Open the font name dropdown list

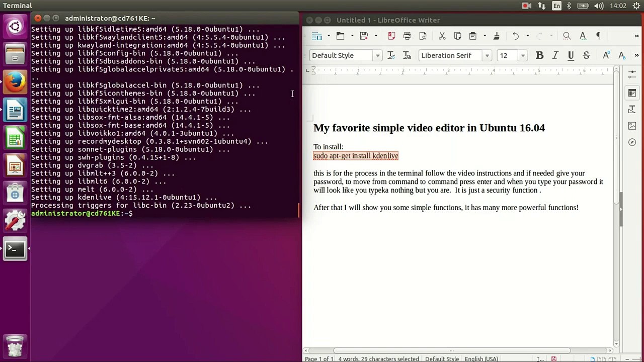pyautogui.click(x=487, y=55)
